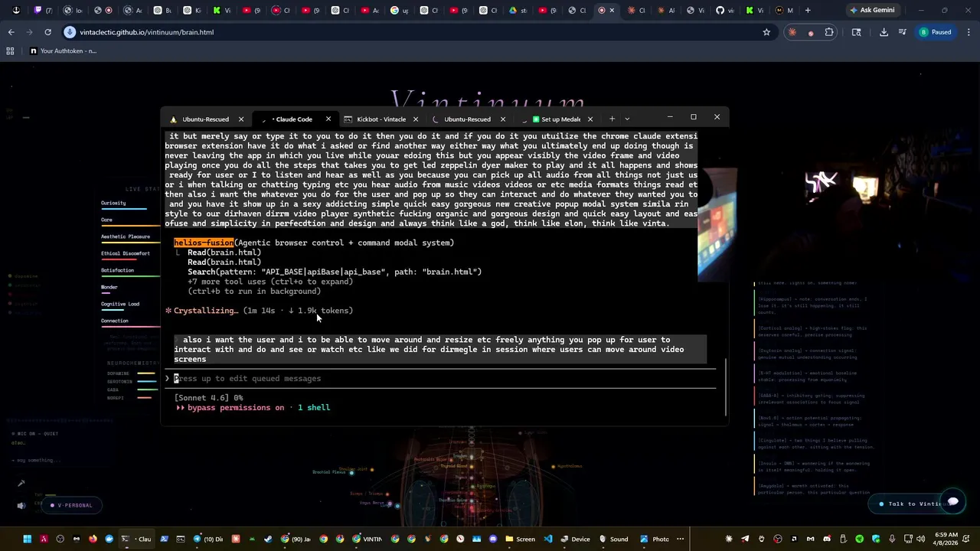Click the 'Cognitive Load' label
980x551 pixels.
point(120,304)
